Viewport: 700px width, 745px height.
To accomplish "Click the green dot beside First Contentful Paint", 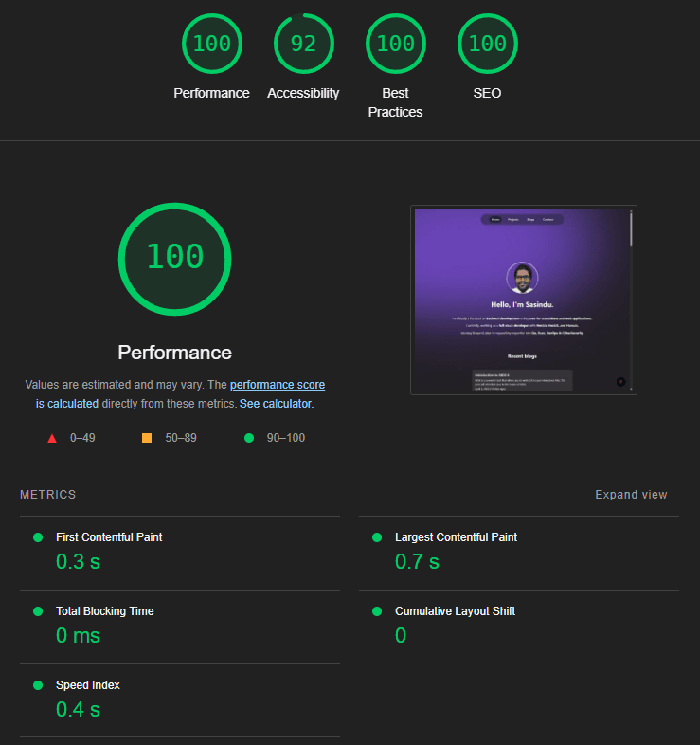I will tap(38, 537).
